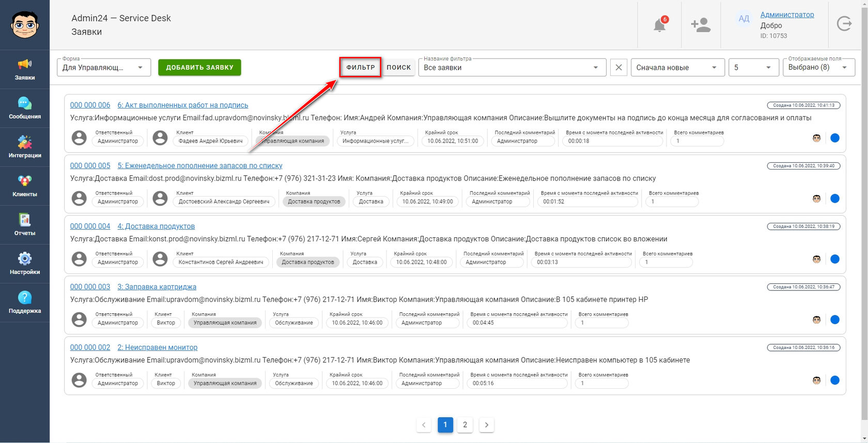
Task: Click Константинов Сергей Андреевич client chip
Action: pos(221,262)
